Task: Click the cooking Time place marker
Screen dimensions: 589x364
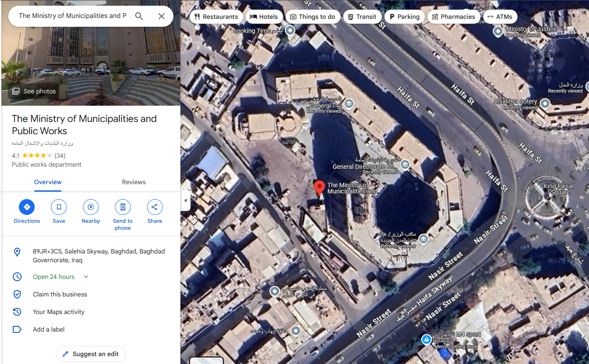Action: [290, 31]
